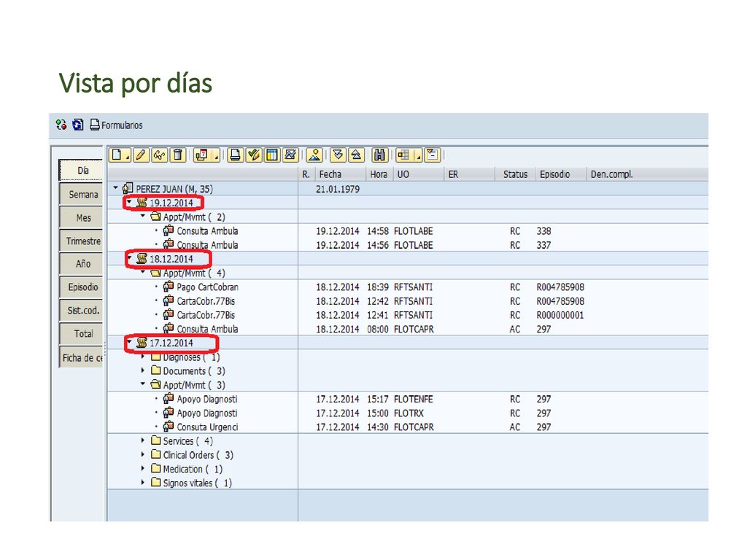Click the line chart graph icon

click(290, 155)
